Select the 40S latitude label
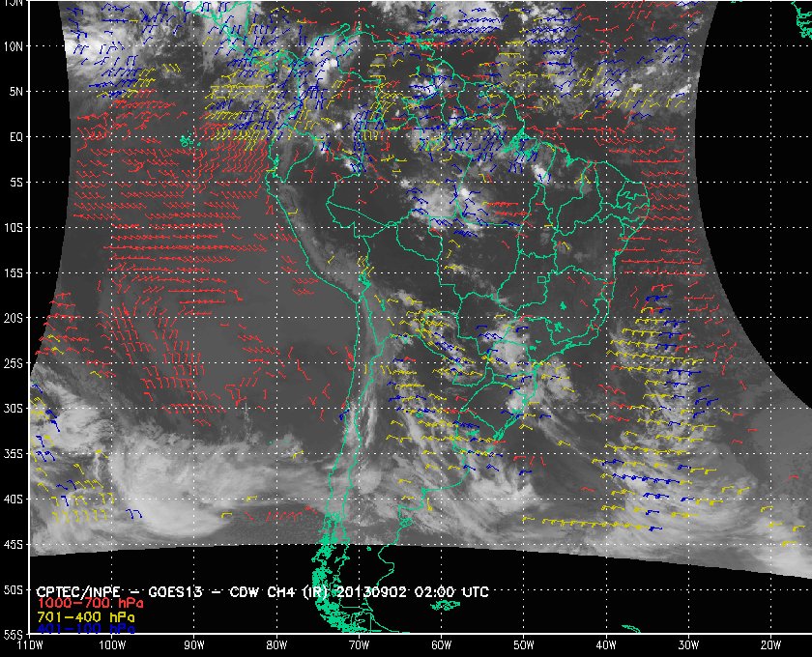 (14, 500)
